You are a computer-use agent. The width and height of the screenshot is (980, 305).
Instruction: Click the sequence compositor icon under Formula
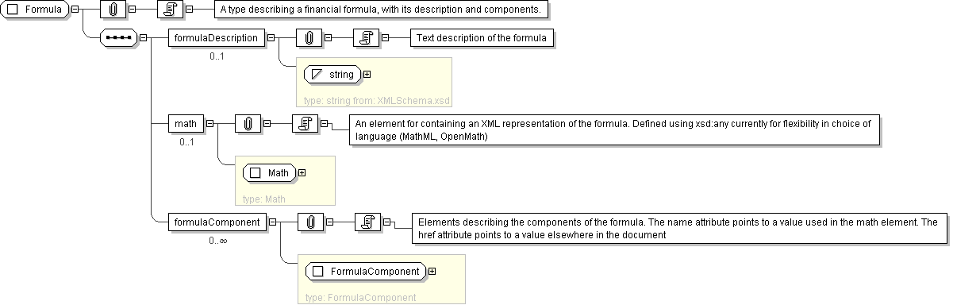click(x=117, y=37)
